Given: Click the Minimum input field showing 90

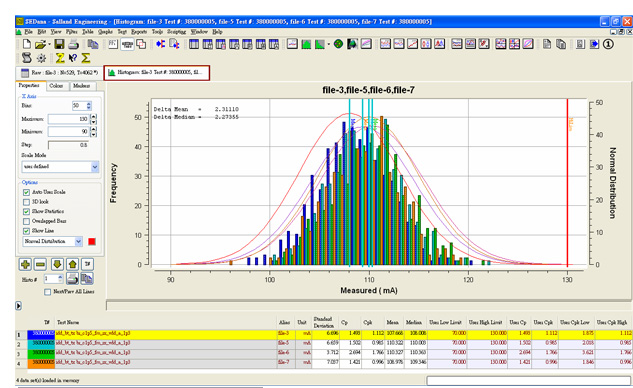Looking at the screenshot, I should point(68,132).
